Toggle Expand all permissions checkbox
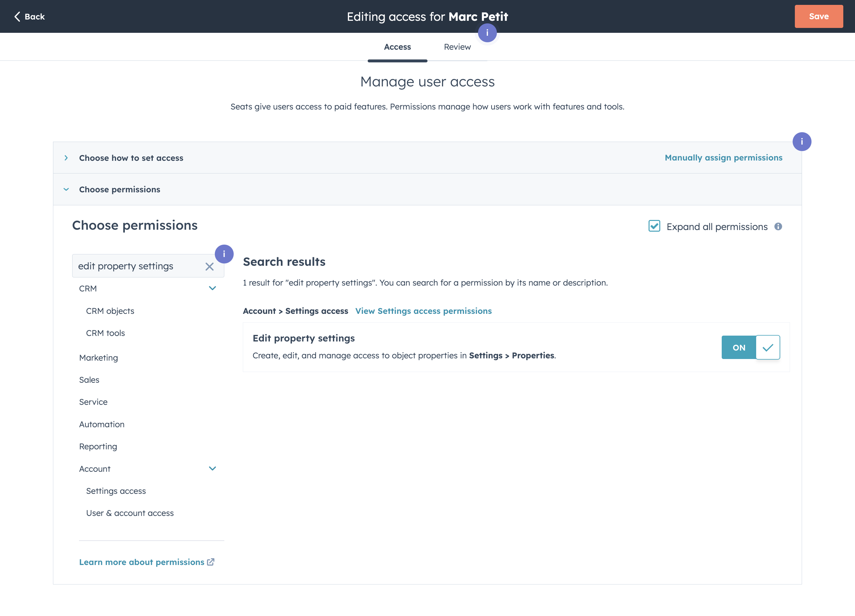855x616 pixels. 654,226
